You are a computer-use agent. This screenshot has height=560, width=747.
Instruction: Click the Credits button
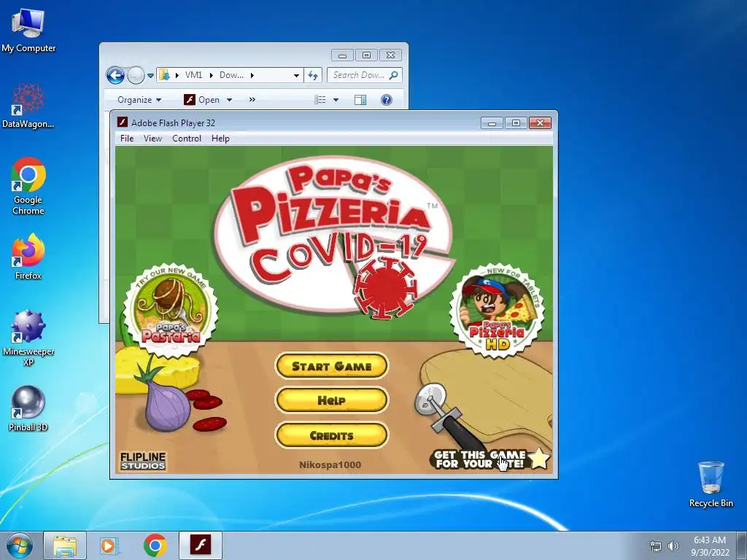[x=332, y=435]
